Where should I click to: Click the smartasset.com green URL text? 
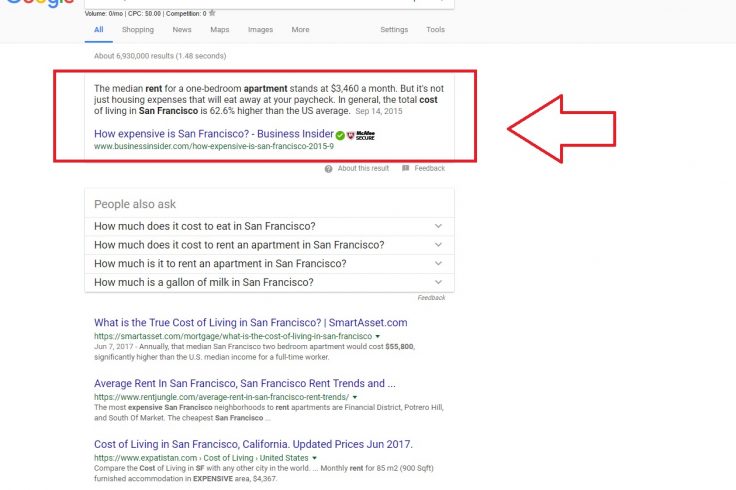tap(233, 337)
